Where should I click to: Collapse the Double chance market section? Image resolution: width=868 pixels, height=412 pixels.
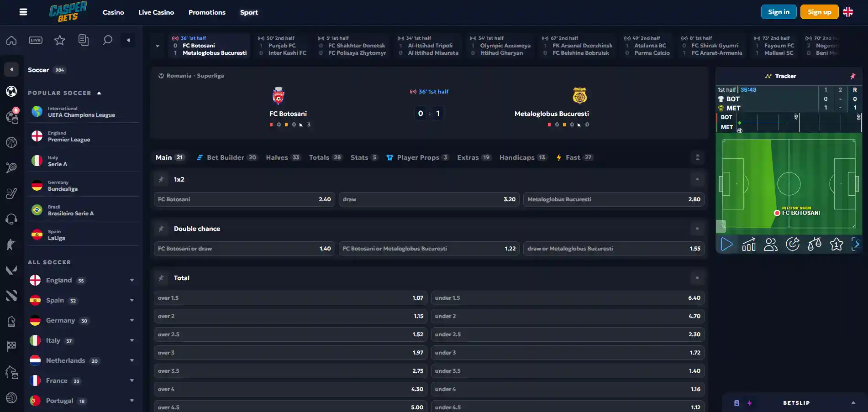[x=697, y=229]
